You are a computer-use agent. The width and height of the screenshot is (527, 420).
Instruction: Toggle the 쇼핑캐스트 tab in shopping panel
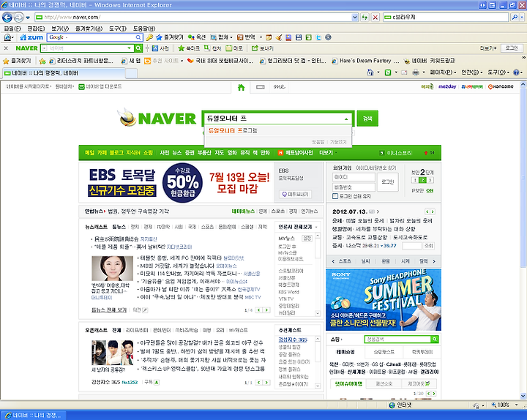point(384,352)
